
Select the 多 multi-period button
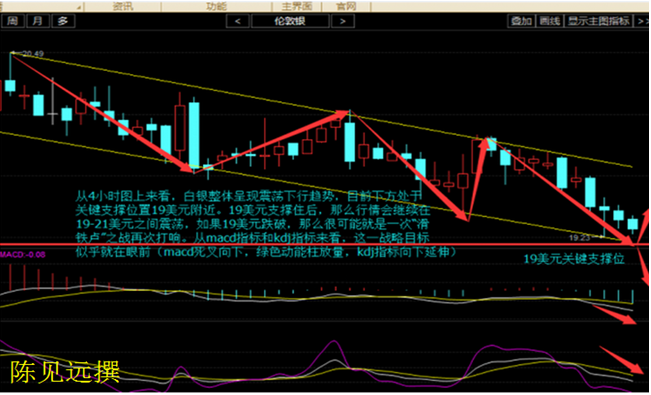pos(63,21)
